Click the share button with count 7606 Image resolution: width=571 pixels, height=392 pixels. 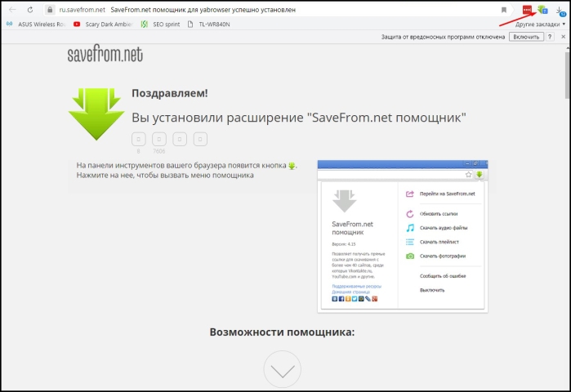(x=159, y=139)
